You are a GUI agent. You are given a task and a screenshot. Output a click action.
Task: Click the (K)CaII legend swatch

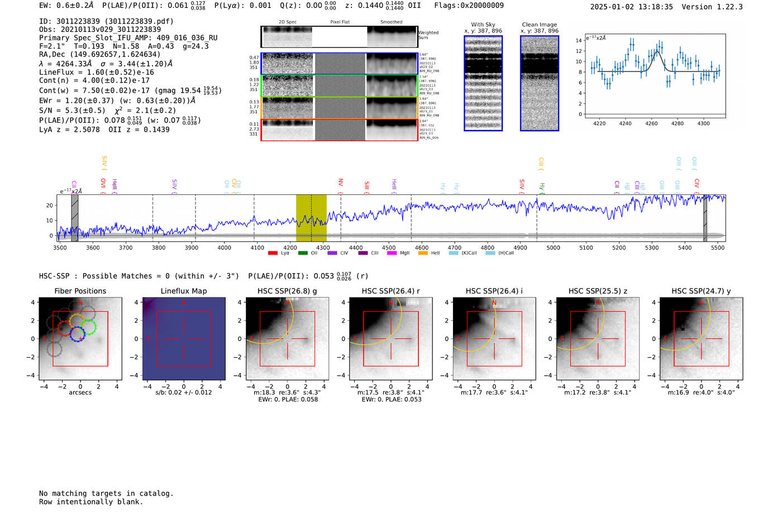coord(454,253)
